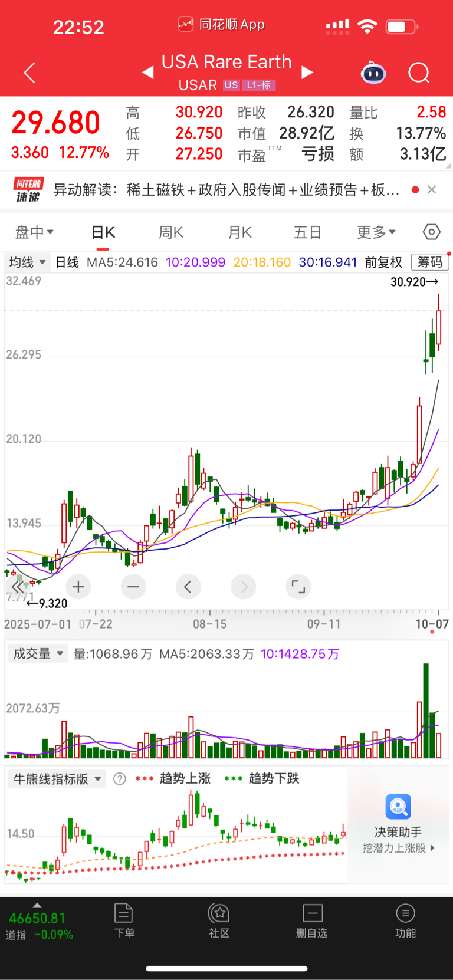
Task: Open the robot AI assistant icon
Action: tap(373, 73)
